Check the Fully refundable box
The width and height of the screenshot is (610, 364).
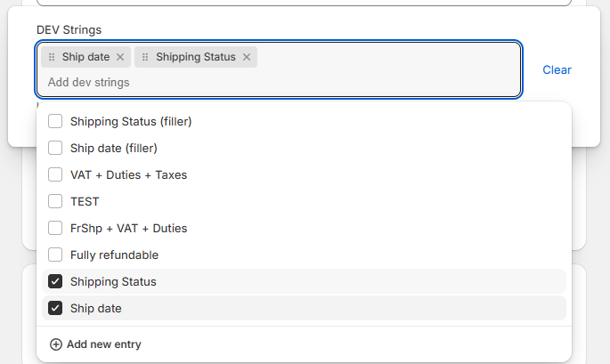pos(55,255)
